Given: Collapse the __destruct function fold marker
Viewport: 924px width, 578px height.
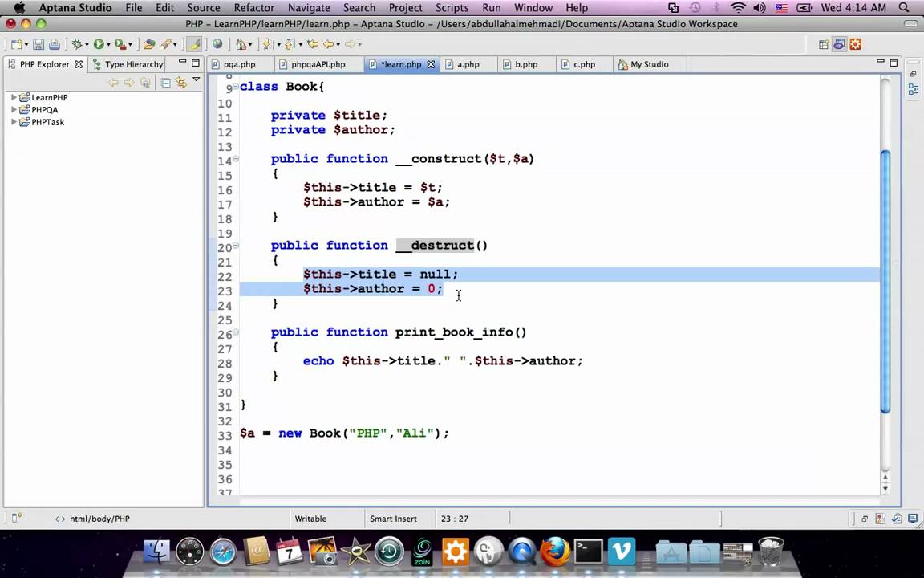Looking at the screenshot, I should click(236, 246).
